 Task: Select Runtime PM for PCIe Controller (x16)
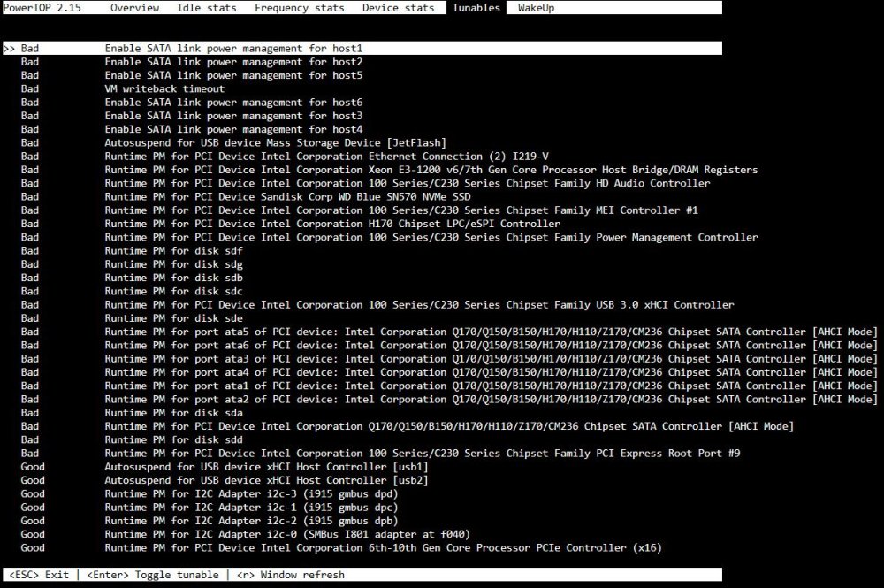pos(341,549)
